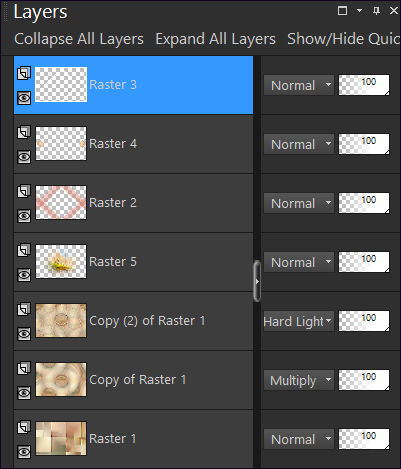Toggle visibility of Copy of Raster 1 layer
Viewport: 401px width, 469px height.
[x=24, y=393]
